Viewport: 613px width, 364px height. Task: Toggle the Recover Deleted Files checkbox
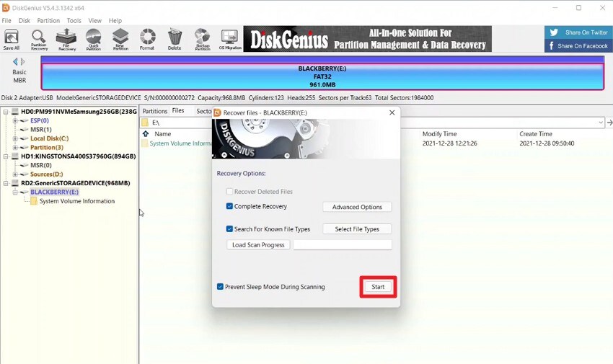pyautogui.click(x=229, y=192)
